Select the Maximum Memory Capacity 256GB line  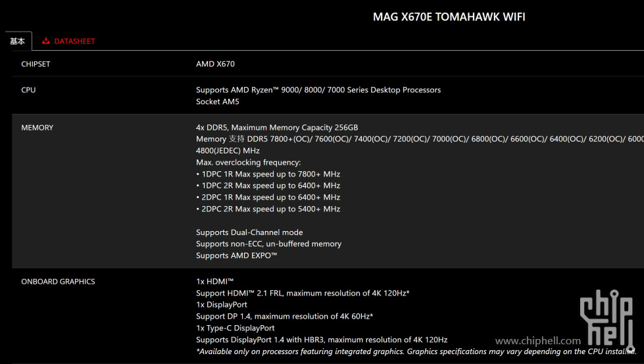pyautogui.click(x=277, y=127)
